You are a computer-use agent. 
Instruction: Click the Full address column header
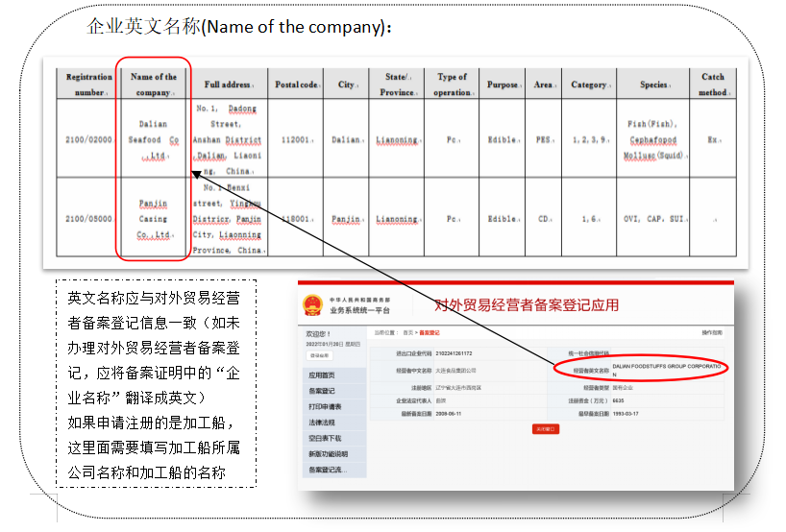[x=228, y=85]
